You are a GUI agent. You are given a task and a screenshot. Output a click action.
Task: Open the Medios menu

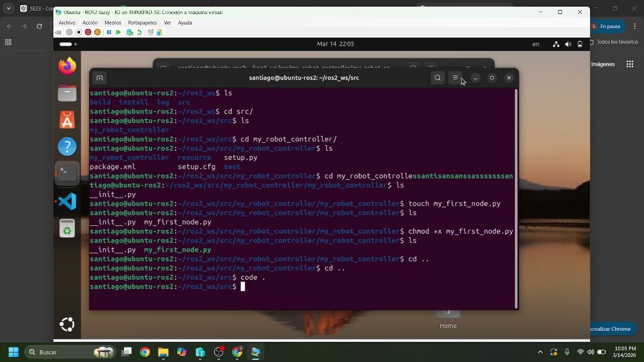pyautogui.click(x=113, y=23)
